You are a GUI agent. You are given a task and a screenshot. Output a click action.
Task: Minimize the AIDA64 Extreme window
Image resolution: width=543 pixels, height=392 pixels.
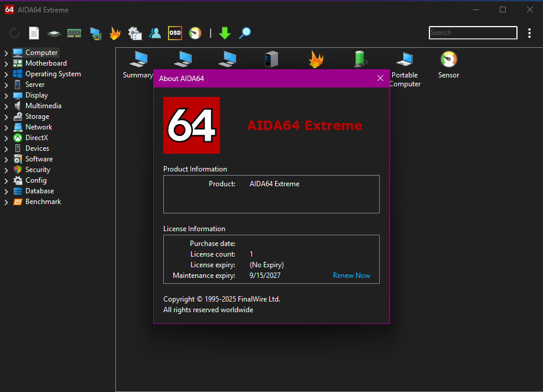(476, 9)
